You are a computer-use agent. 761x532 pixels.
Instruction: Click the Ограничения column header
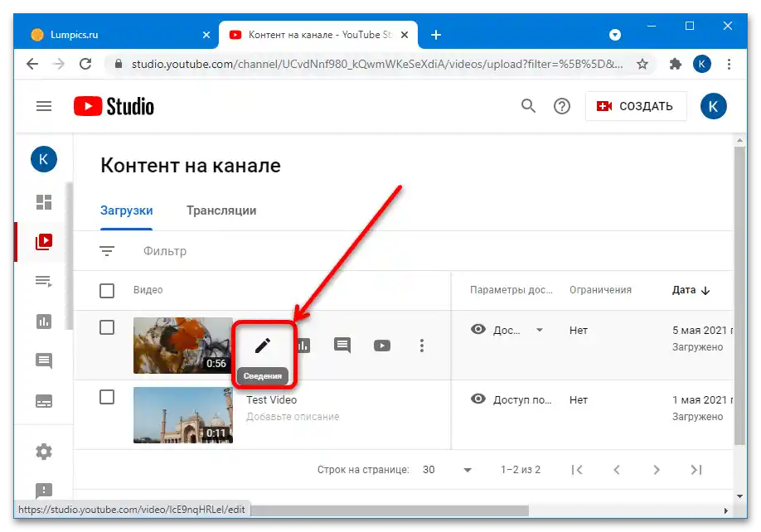(x=600, y=289)
